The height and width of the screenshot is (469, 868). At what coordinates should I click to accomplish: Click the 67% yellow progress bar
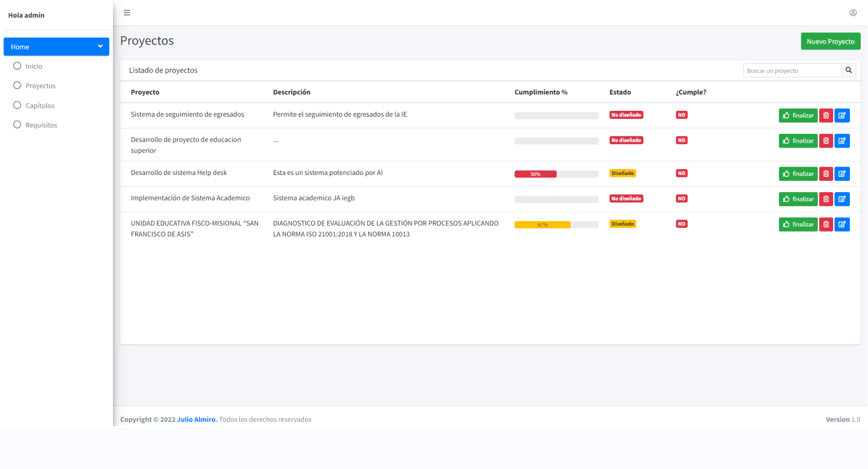pos(542,225)
